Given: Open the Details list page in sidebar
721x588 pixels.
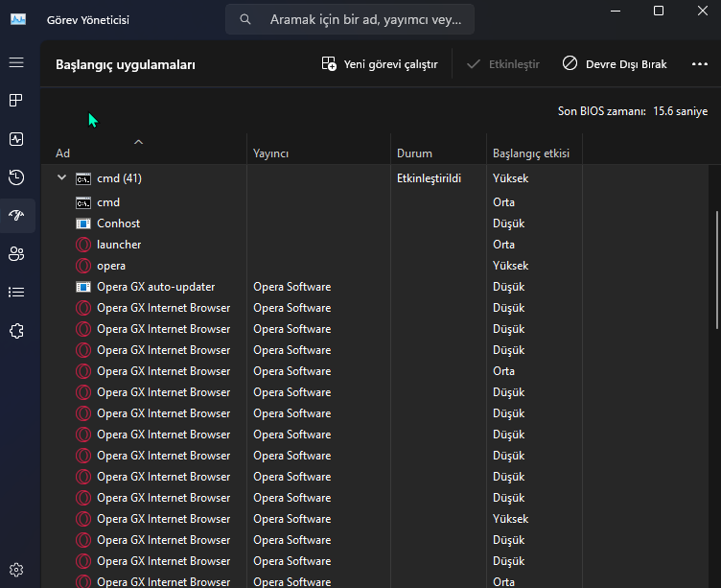Looking at the screenshot, I should click(16, 293).
